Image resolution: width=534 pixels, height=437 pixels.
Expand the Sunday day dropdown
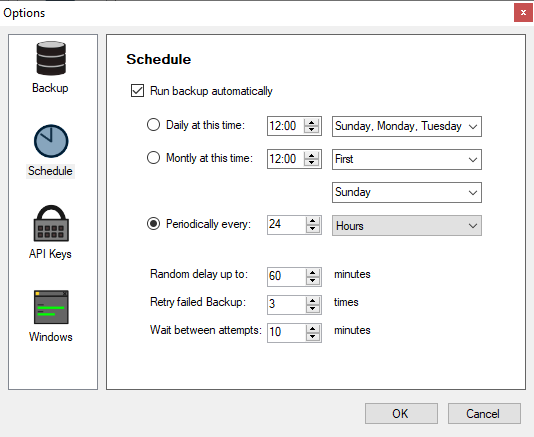point(407,192)
